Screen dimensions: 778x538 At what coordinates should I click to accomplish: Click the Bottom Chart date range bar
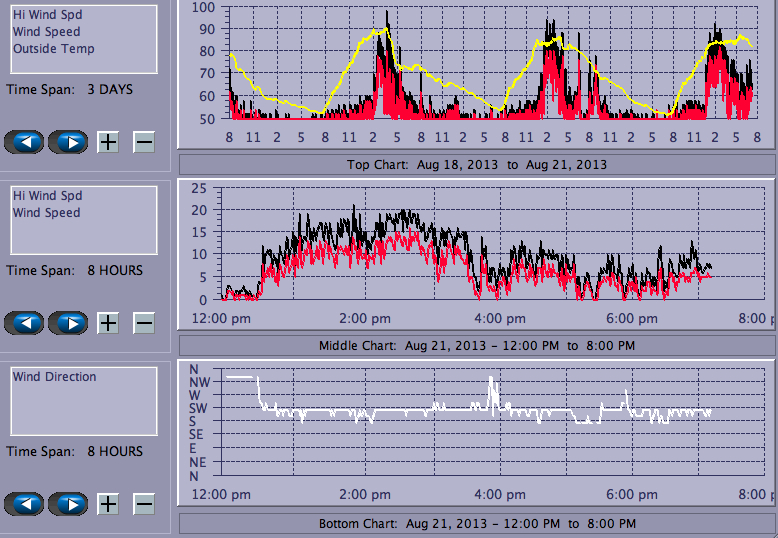[x=476, y=524]
